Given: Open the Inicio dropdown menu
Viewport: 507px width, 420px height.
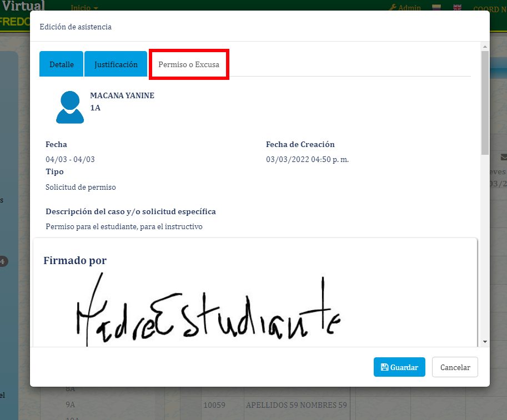Looking at the screenshot, I should tap(84, 7).
